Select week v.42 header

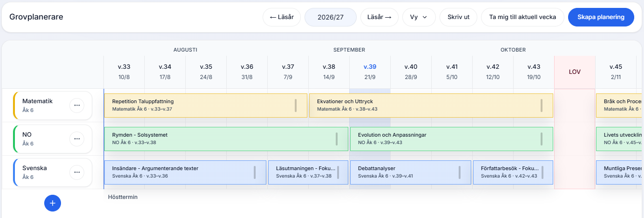coord(493,72)
